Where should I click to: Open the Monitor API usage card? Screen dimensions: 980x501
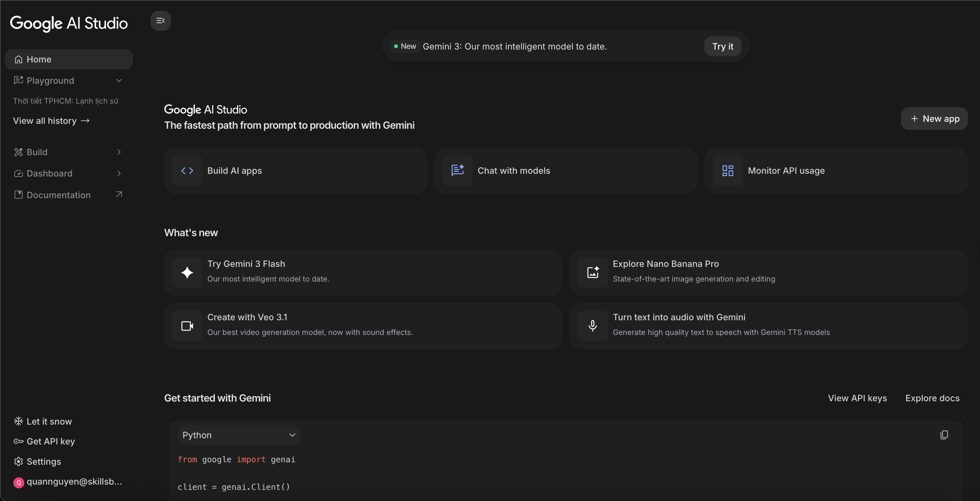(x=836, y=171)
